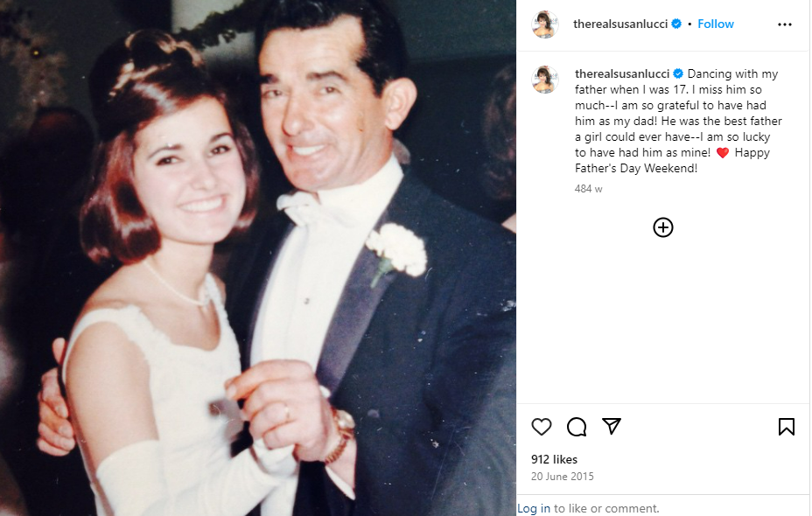This screenshot has height=516, width=812.
Task: Click the Log in link
Action: [x=534, y=508]
